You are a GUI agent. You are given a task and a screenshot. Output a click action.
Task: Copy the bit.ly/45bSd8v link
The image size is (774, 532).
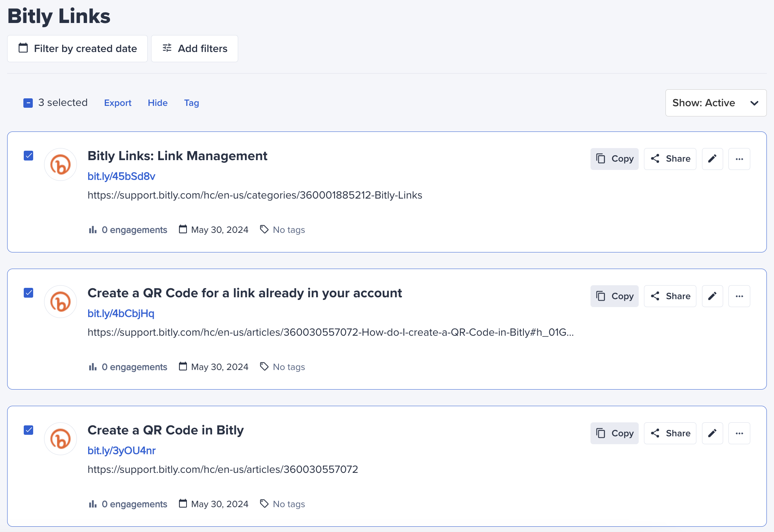pos(615,159)
